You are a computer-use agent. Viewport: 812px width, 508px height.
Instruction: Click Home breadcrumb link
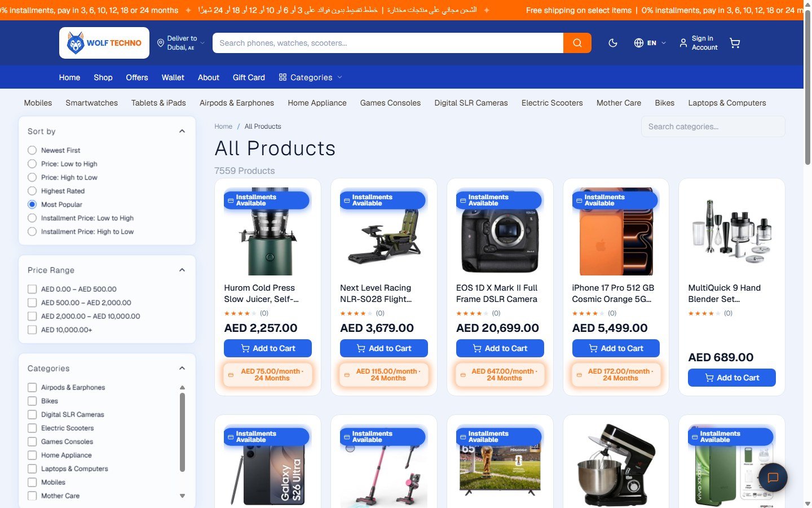click(223, 126)
